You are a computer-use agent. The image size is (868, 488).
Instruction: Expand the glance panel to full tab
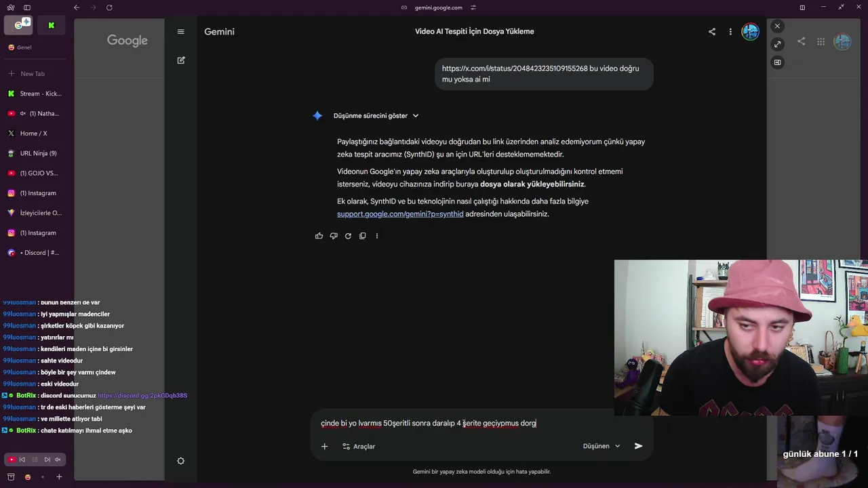click(777, 44)
